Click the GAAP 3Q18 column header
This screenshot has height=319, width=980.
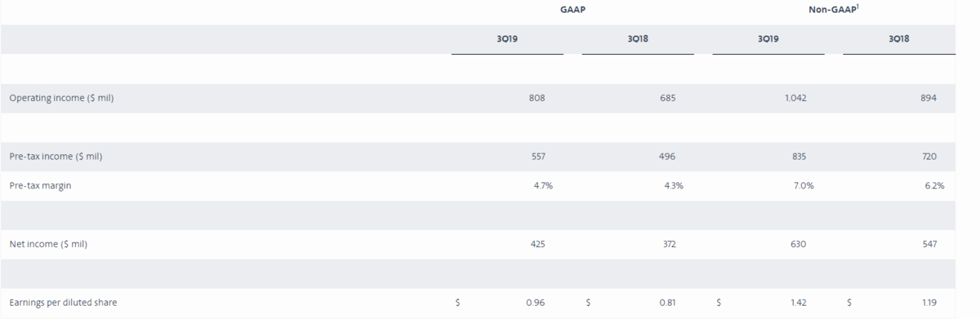638,39
